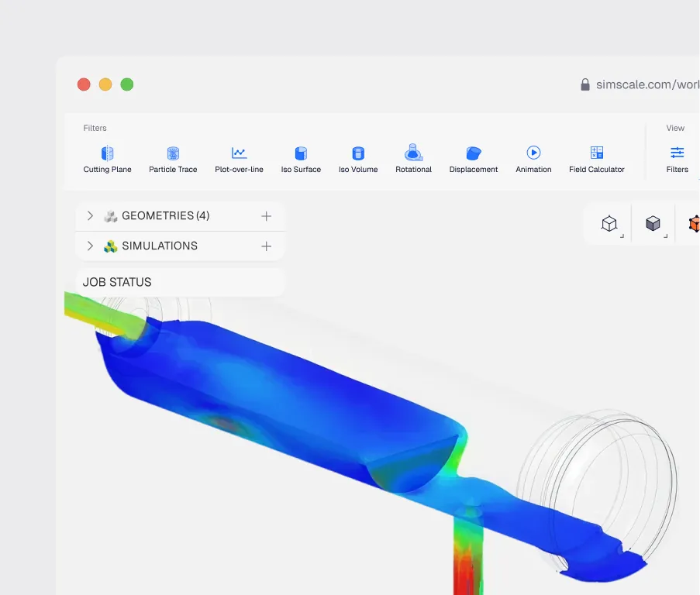Click the geometries cubes icon
This screenshot has width=700, height=595.
pyautogui.click(x=110, y=216)
